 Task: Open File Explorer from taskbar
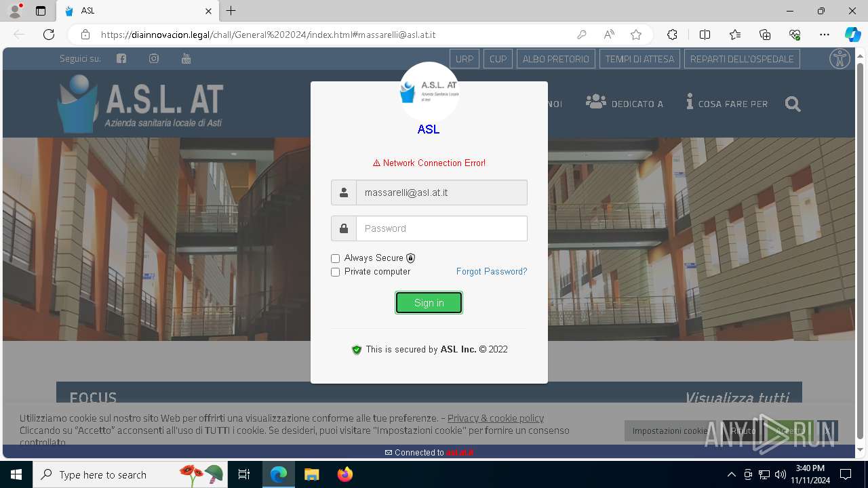[x=311, y=474]
